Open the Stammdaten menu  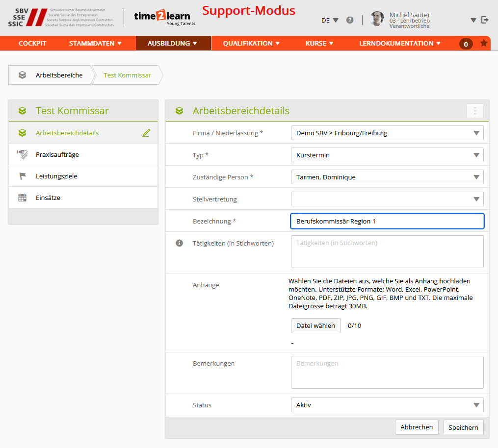[95, 43]
